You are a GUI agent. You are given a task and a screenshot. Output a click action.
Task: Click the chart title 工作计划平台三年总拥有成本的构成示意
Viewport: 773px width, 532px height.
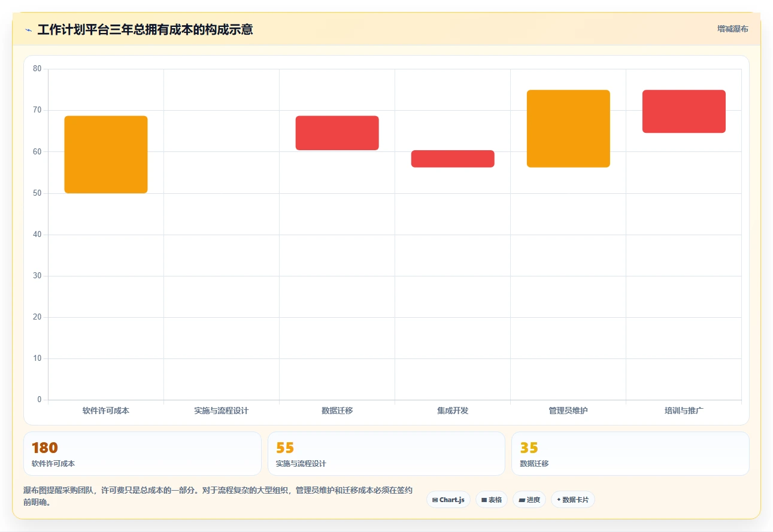[145, 29]
